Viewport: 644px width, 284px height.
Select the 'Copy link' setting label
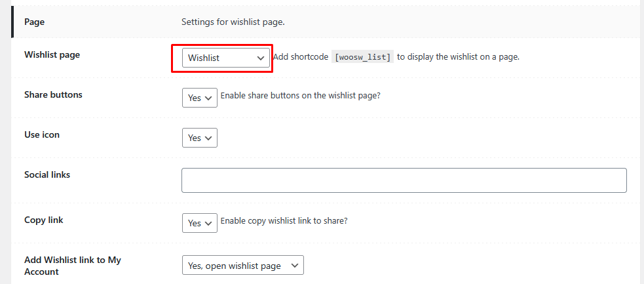tap(44, 220)
